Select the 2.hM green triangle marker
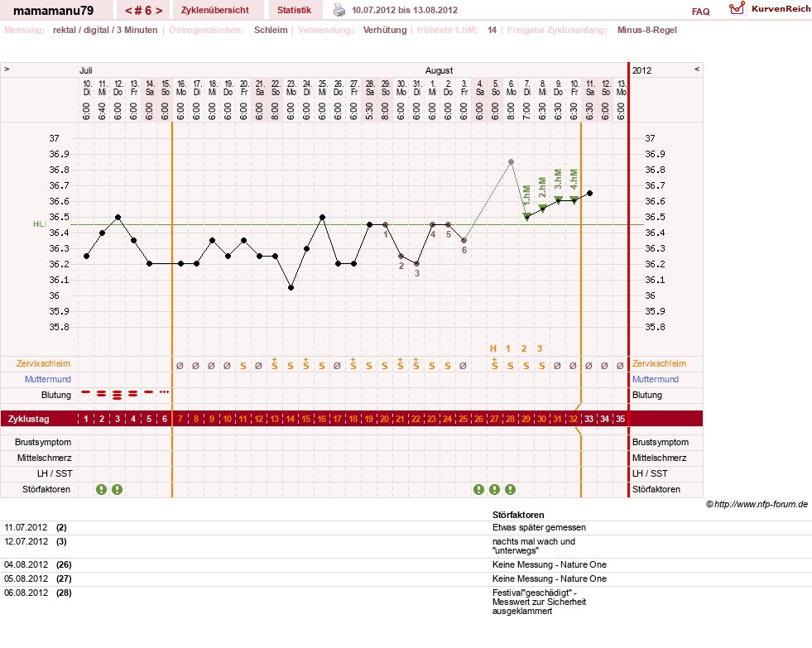Viewport: 812px width, 648px height. coord(542,209)
